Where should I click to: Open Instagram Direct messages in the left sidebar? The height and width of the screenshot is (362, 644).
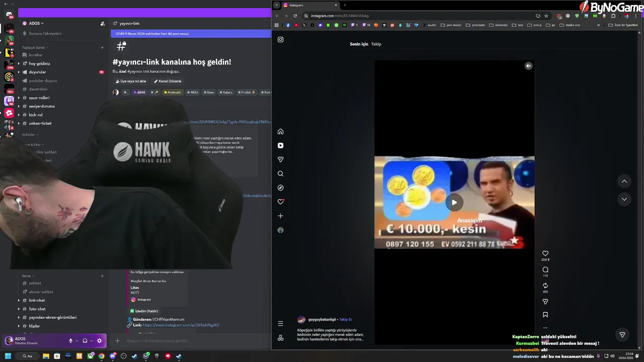[x=280, y=160]
